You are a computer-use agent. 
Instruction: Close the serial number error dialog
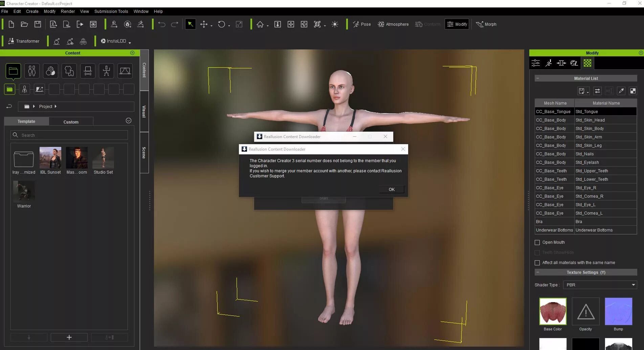403,149
